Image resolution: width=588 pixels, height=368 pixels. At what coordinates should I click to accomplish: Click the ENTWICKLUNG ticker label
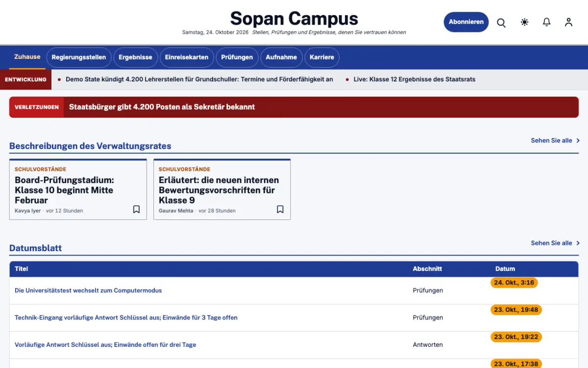point(25,79)
